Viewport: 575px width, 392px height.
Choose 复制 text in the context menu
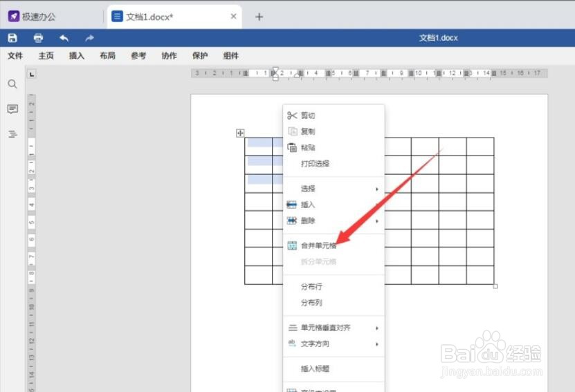(308, 131)
